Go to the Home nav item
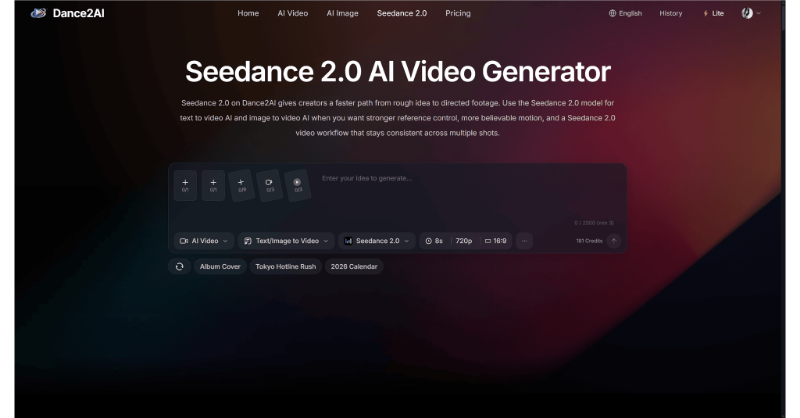800x418 pixels. [x=248, y=13]
